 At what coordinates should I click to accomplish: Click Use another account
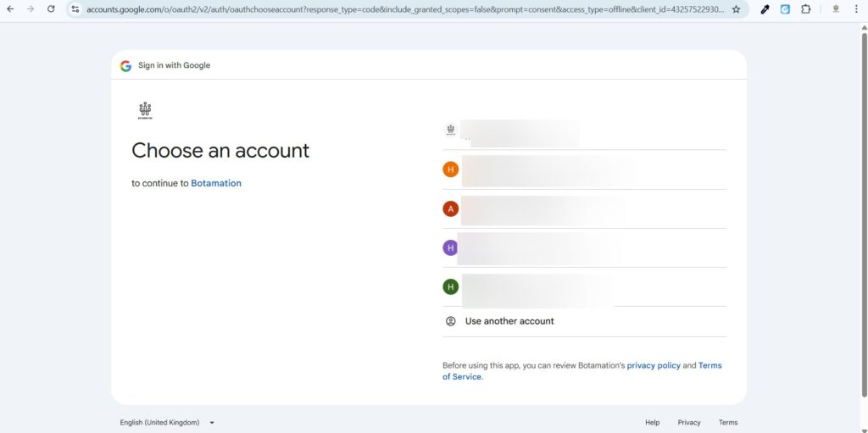click(509, 321)
